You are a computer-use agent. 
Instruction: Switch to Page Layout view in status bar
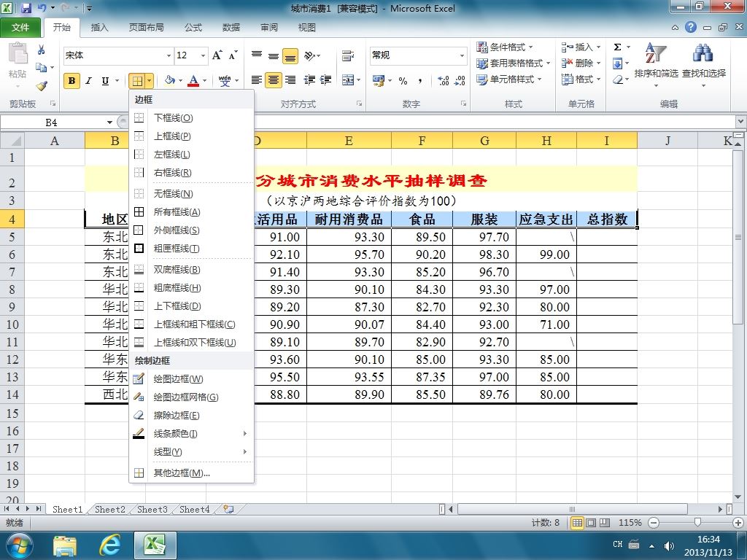(x=591, y=522)
